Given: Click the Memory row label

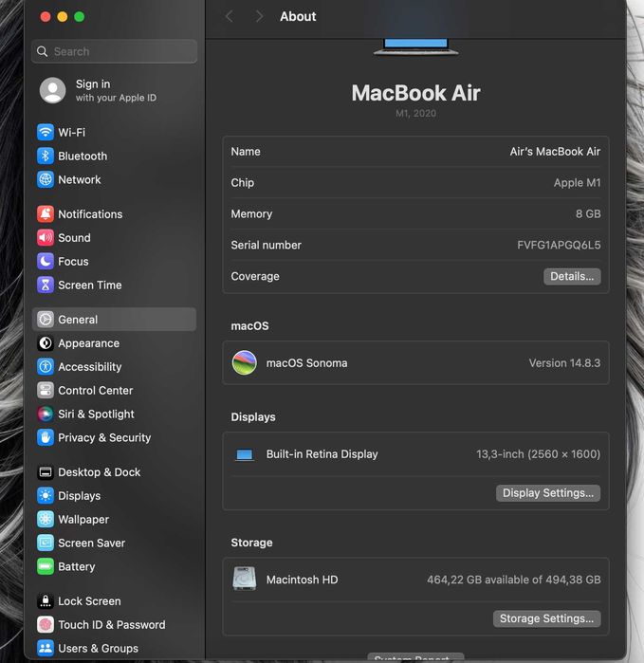Looking at the screenshot, I should pos(251,214).
